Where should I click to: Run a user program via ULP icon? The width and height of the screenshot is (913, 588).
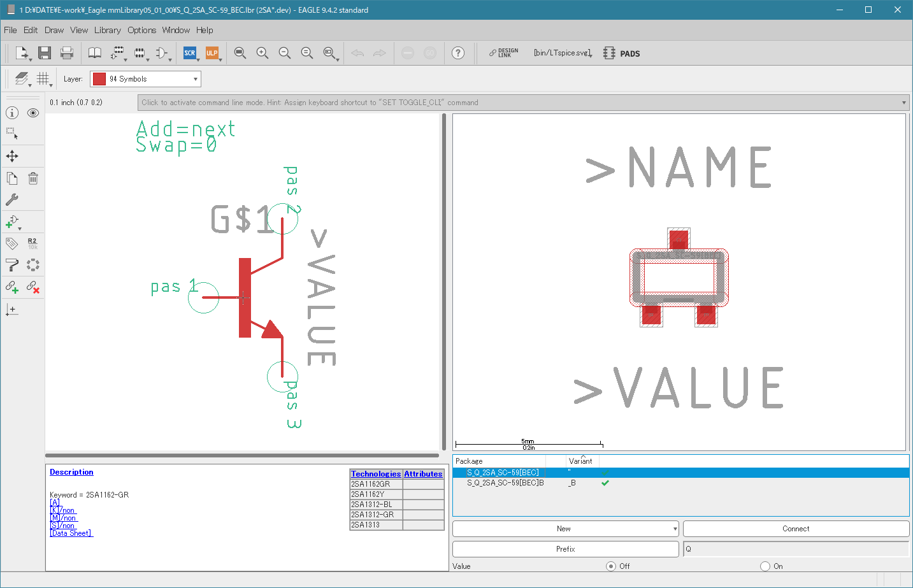click(212, 53)
